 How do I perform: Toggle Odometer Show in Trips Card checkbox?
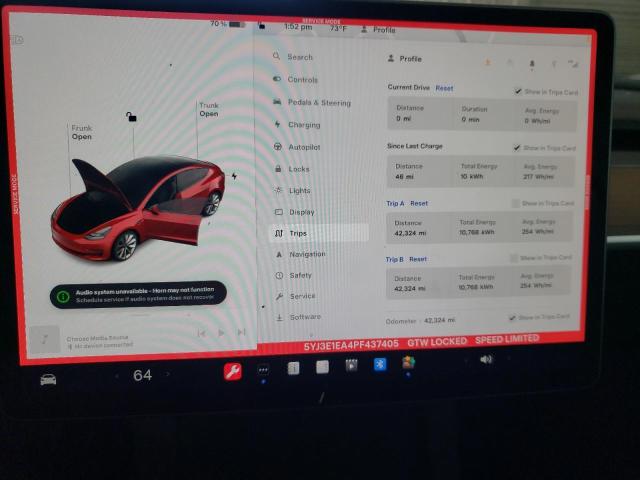click(x=512, y=317)
